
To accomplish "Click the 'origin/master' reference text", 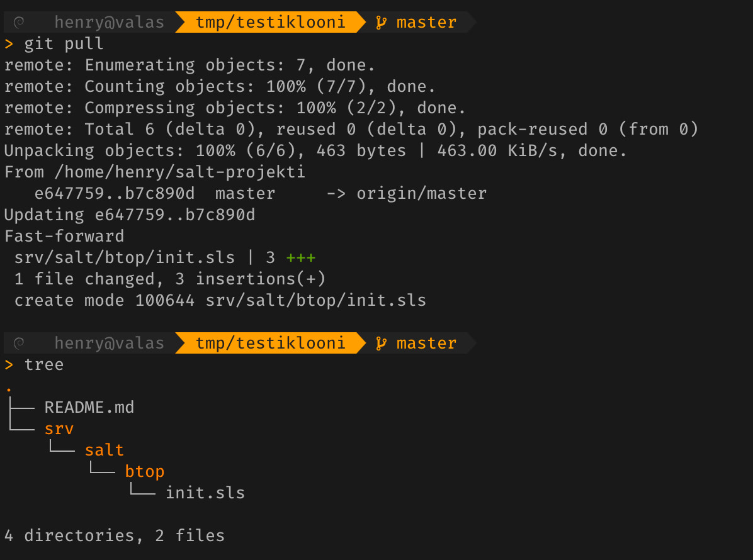I will click(x=421, y=194).
